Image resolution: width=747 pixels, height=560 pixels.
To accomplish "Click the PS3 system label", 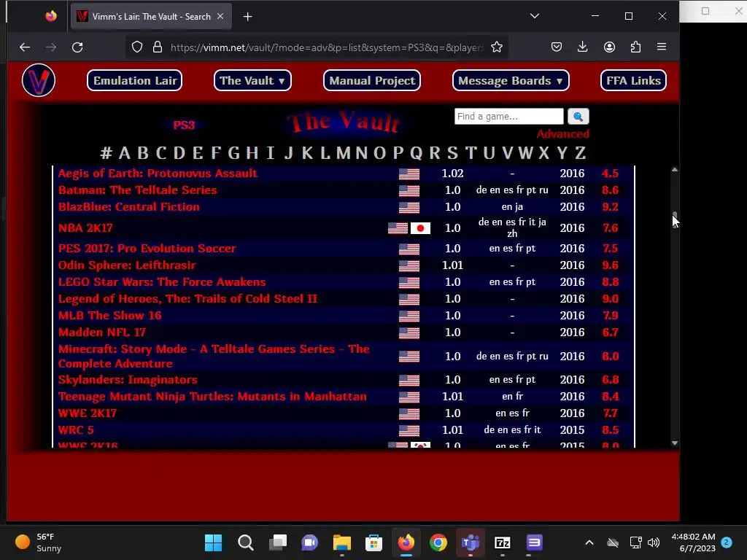I will (x=184, y=125).
